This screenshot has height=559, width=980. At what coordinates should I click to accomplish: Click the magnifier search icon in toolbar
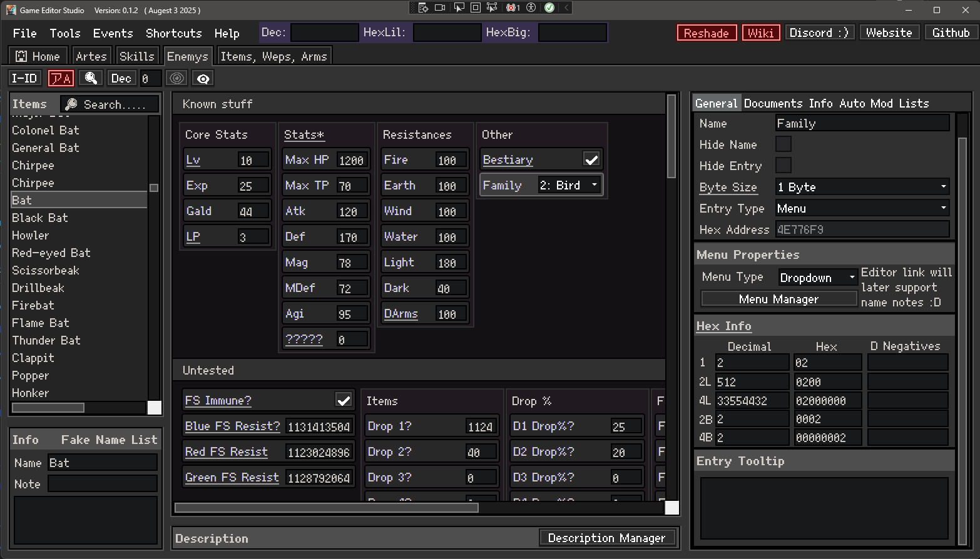(91, 78)
